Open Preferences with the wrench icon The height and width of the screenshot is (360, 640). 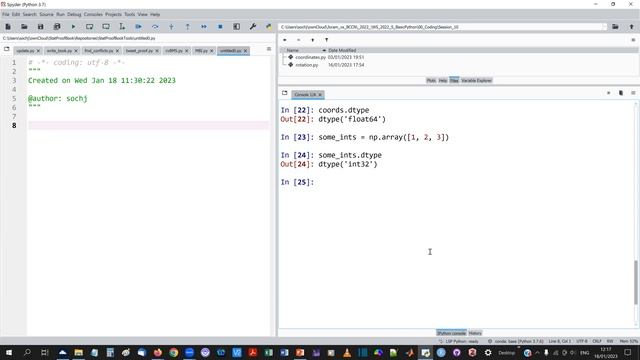click(x=253, y=27)
